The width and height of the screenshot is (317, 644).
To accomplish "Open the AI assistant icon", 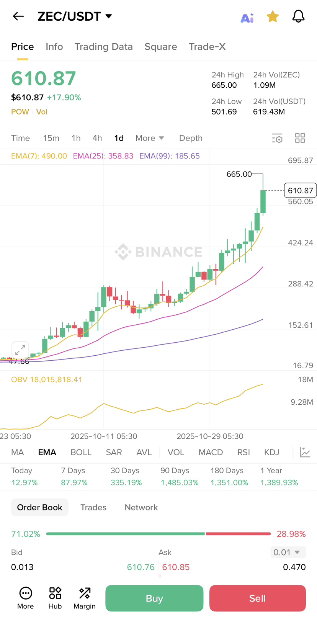I will pyautogui.click(x=247, y=18).
